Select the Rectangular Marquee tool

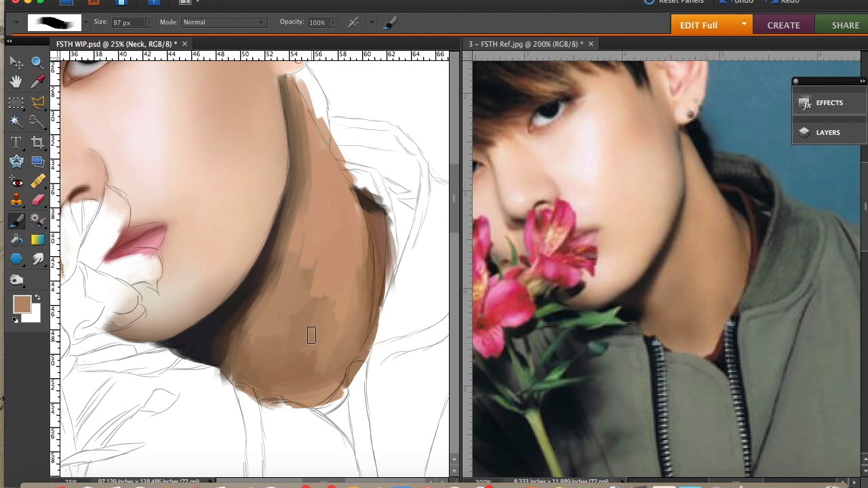click(x=16, y=102)
